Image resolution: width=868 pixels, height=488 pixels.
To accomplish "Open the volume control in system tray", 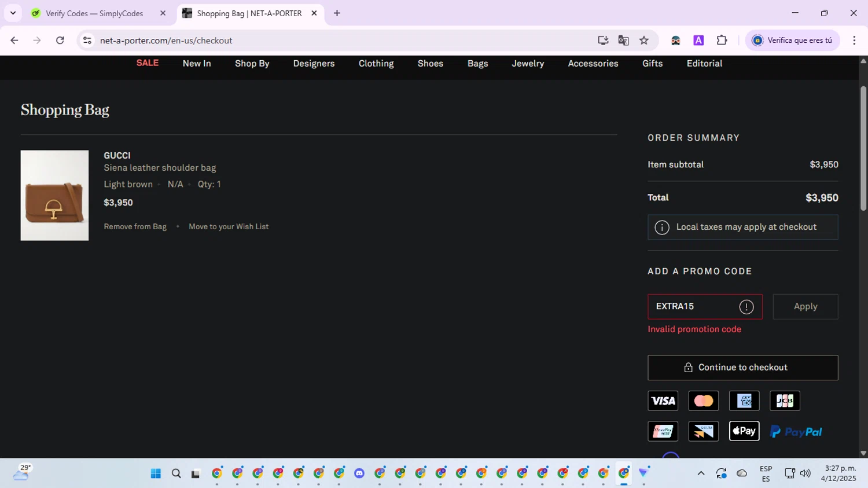I will pyautogui.click(x=805, y=474).
